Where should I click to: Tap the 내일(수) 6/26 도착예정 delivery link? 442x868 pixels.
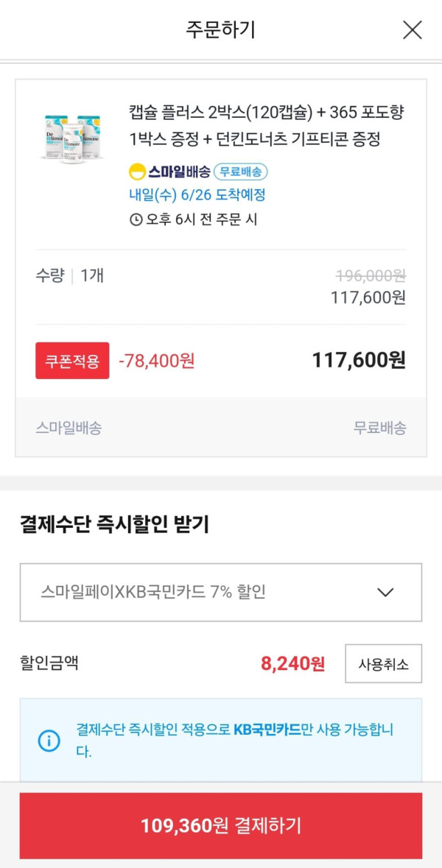coord(197,195)
